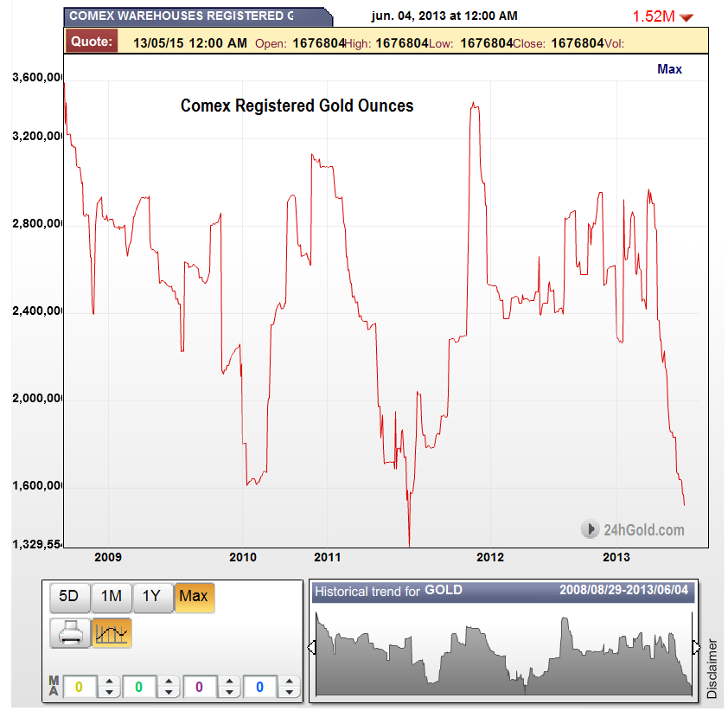This screenshot has width=728, height=711.
Task: Select the 1M time range button
Action: pyautogui.click(x=112, y=598)
